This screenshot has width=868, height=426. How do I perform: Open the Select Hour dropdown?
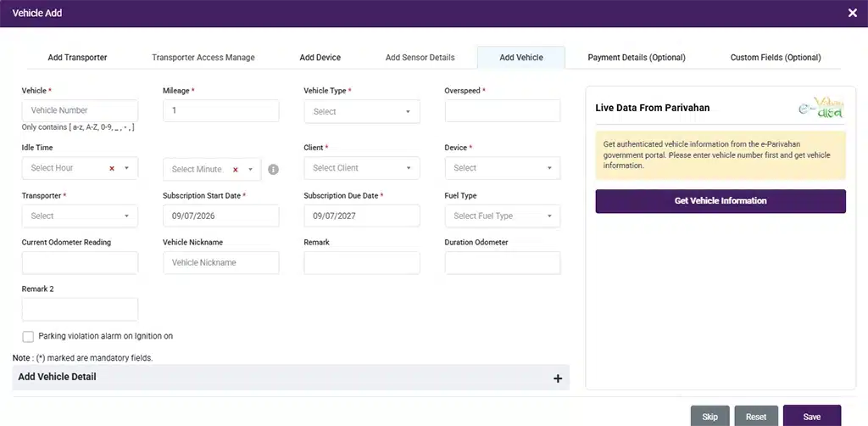(x=80, y=168)
